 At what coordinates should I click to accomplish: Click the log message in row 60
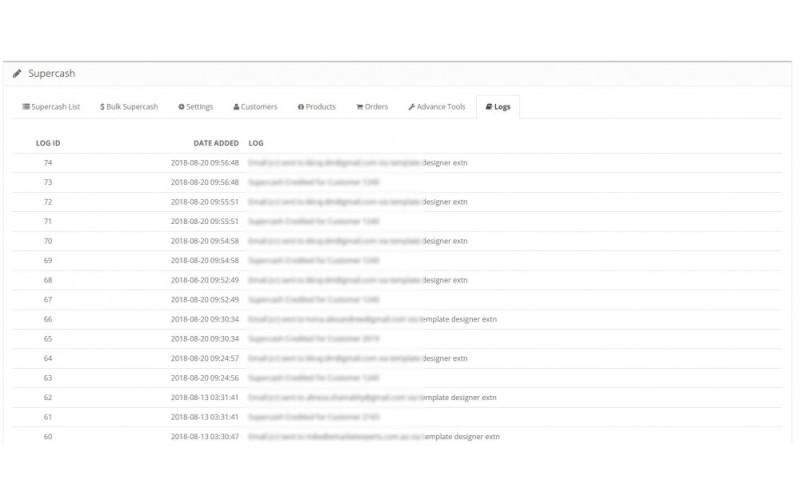click(374, 437)
